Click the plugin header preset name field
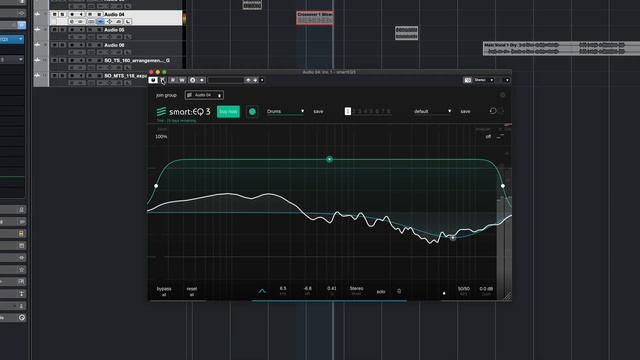This screenshot has width=640, height=360. click(225, 80)
